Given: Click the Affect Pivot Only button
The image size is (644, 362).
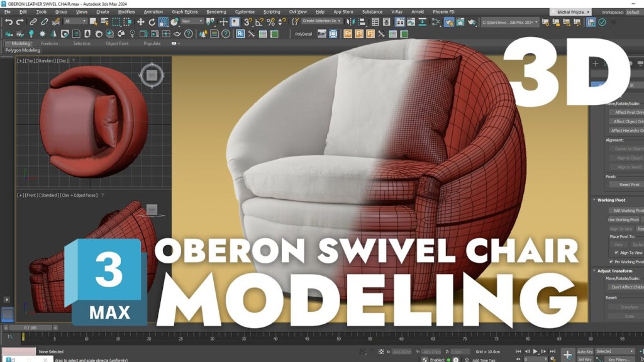Looking at the screenshot, I should 626,112.
